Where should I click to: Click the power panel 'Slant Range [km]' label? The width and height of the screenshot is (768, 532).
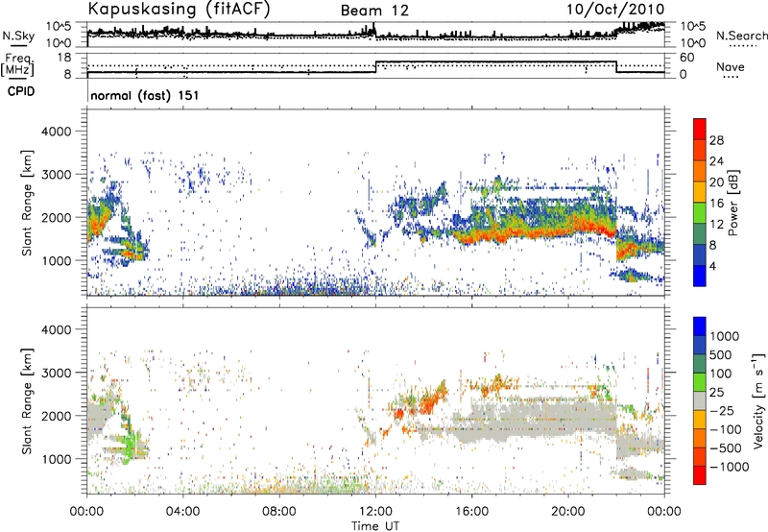[27, 203]
